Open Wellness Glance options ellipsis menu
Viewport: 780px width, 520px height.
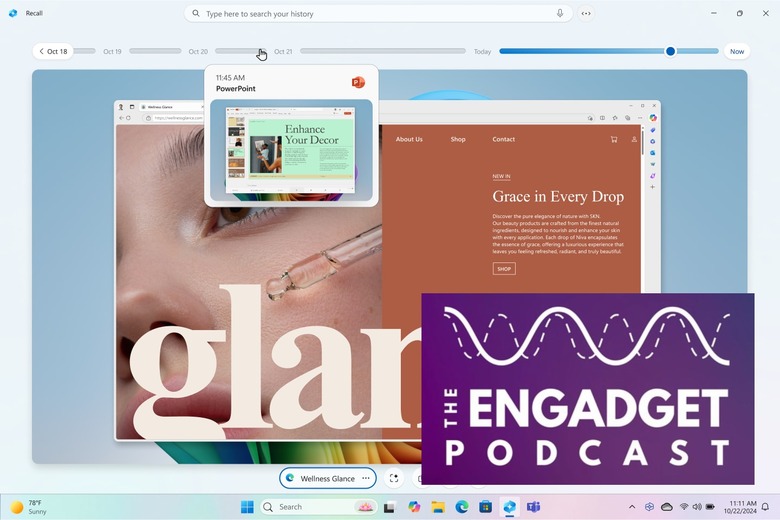click(366, 479)
